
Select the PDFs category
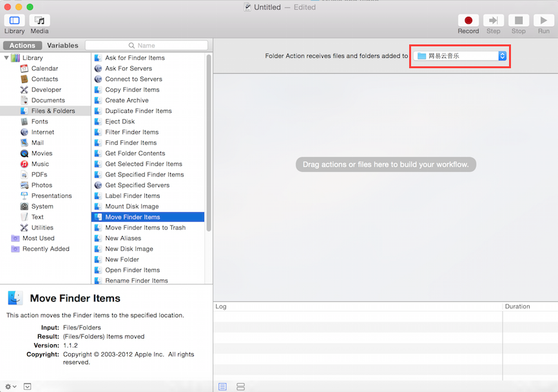(39, 174)
